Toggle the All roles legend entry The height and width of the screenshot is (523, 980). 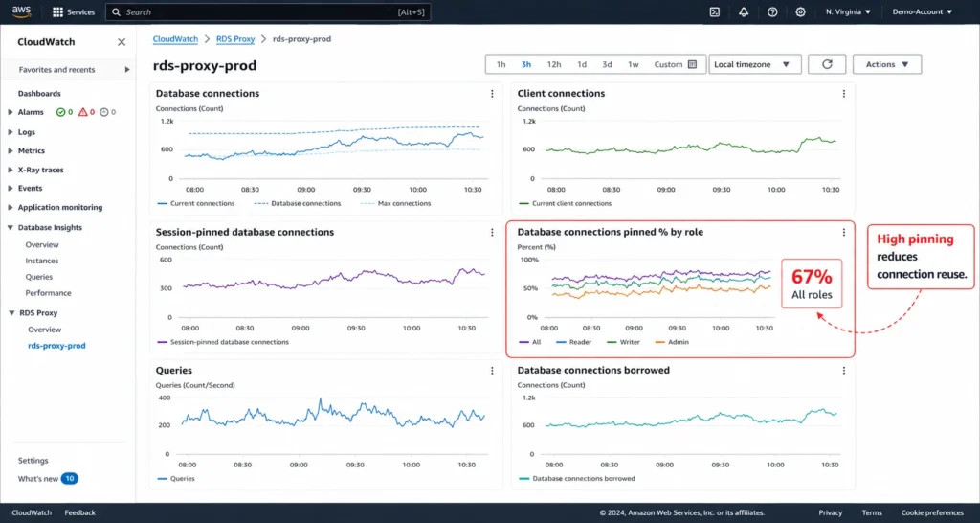(529, 342)
